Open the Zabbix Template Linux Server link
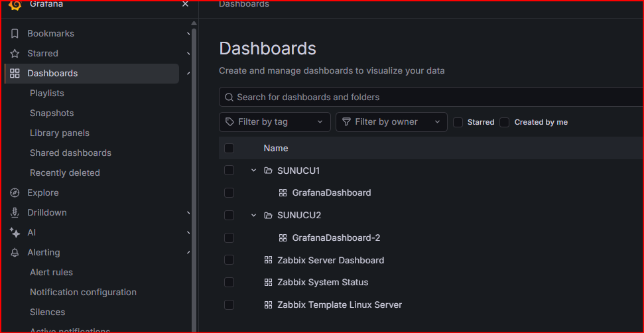Viewport: 644px width, 333px height. tap(340, 305)
